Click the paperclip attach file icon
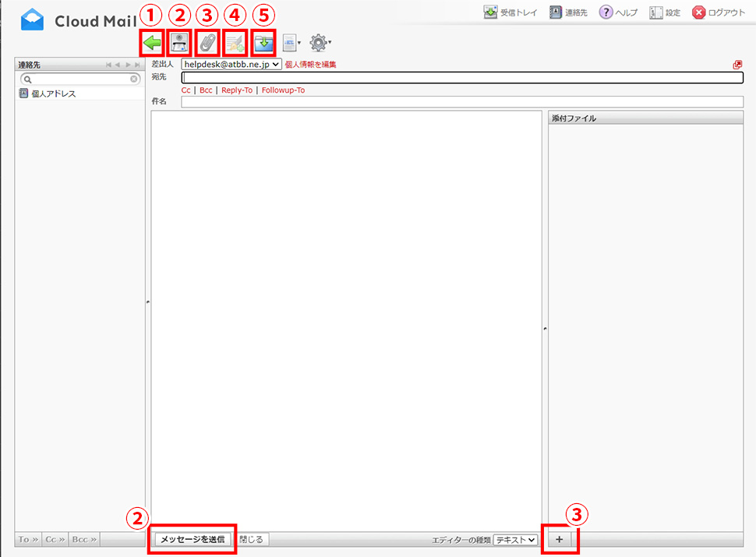This screenshot has height=557, width=756. [x=207, y=43]
